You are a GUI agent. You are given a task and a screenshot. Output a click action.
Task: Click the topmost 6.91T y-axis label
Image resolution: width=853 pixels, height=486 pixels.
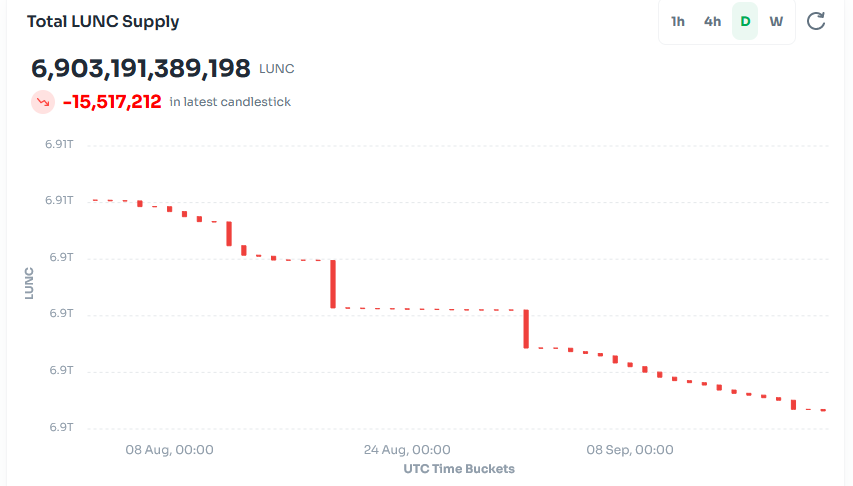[59, 144]
